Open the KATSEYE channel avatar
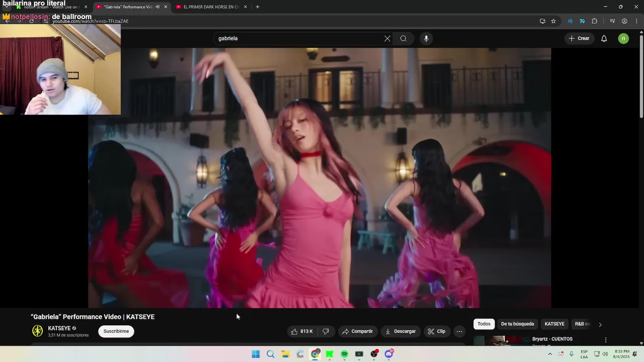Viewport: 644px width, 362px height. coord(38,331)
